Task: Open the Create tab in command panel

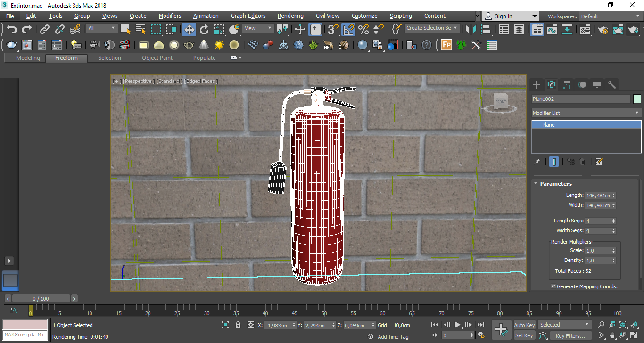Action: pos(537,85)
